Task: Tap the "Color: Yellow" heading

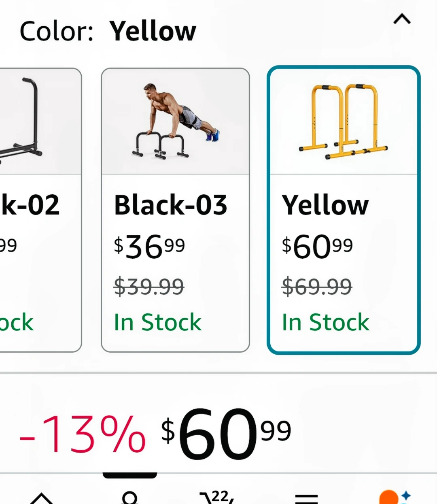Action: click(108, 31)
